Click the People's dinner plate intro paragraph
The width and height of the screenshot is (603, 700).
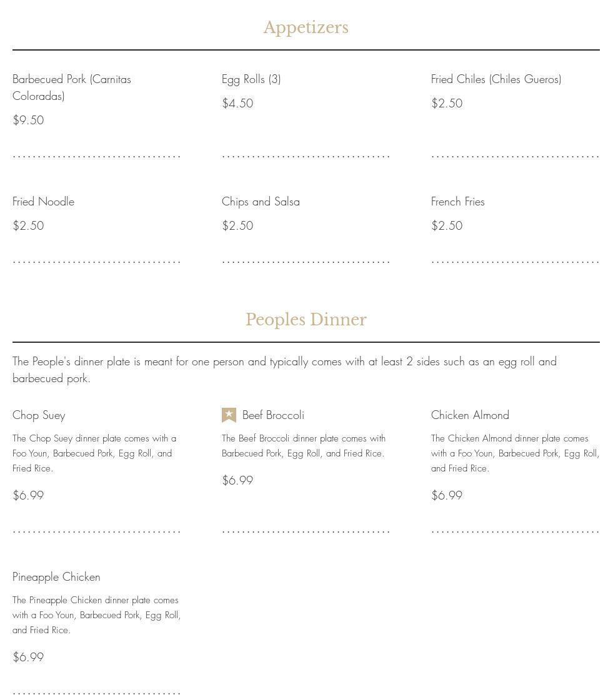tap(284, 370)
